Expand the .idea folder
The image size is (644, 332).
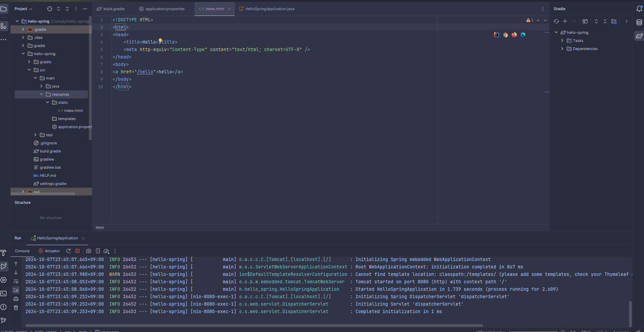tap(23, 38)
